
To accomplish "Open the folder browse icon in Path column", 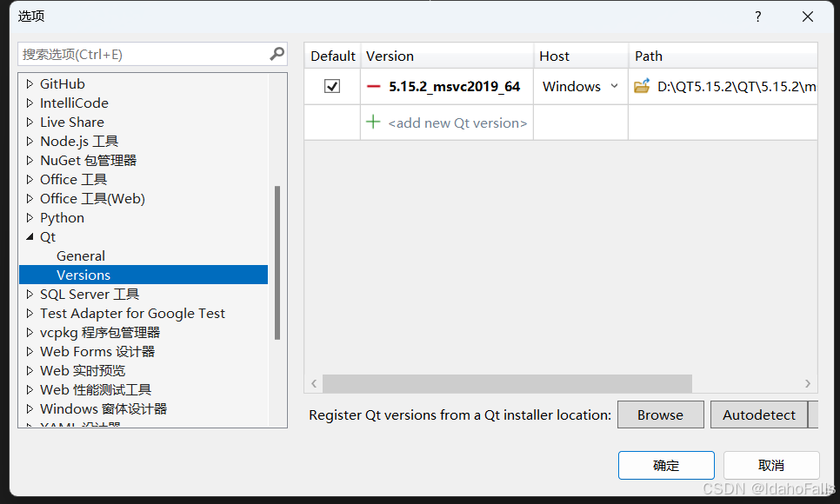I will [642, 86].
